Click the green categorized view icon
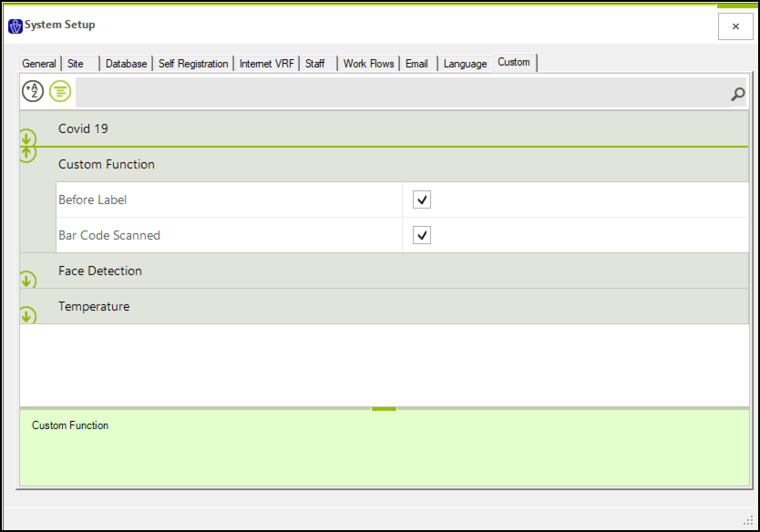The width and height of the screenshot is (760, 532). [x=60, y=91]
